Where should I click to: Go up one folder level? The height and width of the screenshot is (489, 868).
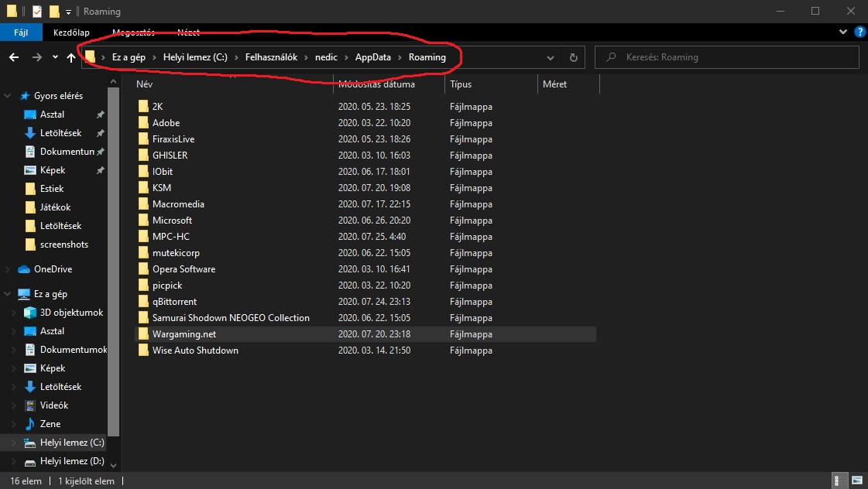click(71, 57)
